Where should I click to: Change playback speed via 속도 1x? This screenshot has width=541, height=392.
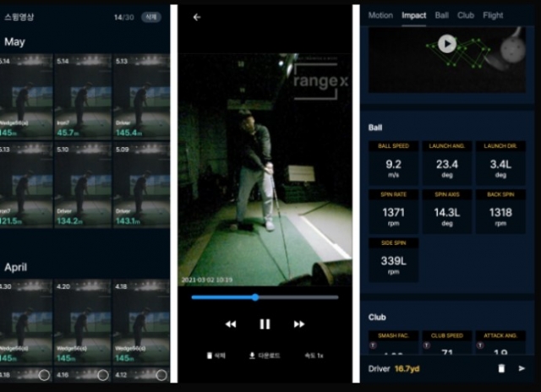pos(314,356)
